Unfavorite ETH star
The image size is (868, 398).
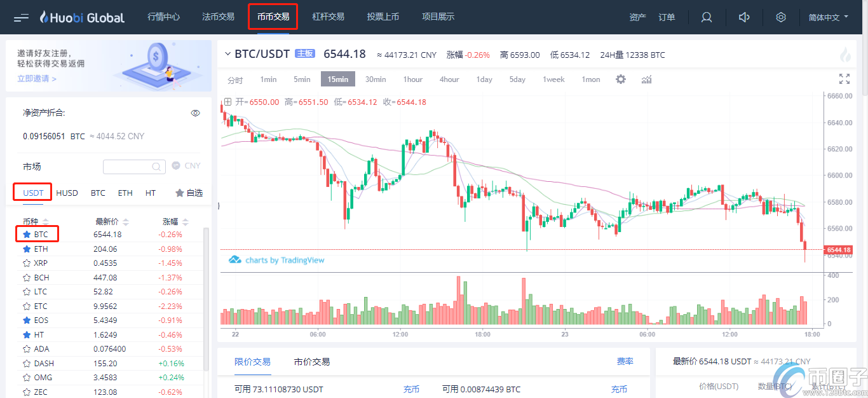coord(27,249)
